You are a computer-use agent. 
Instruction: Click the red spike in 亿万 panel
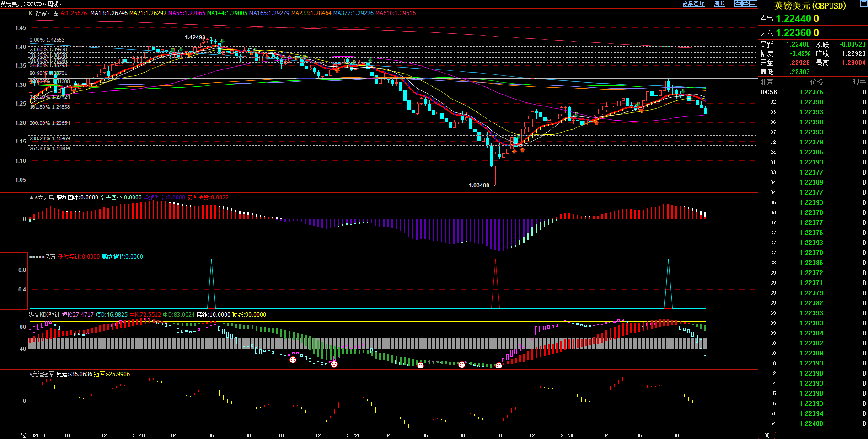pos(495,283)
